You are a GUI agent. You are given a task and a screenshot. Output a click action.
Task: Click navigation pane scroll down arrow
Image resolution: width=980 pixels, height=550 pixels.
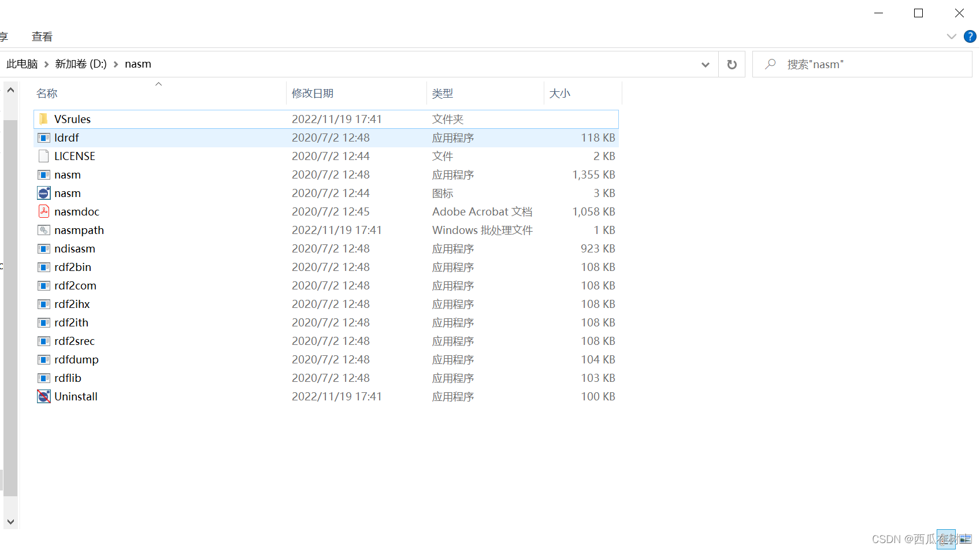coord(10,522)
